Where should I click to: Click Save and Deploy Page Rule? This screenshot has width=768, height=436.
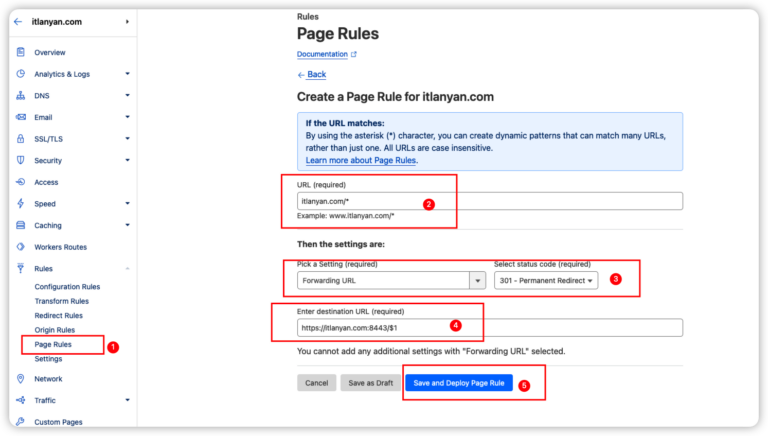coord(460,383)
